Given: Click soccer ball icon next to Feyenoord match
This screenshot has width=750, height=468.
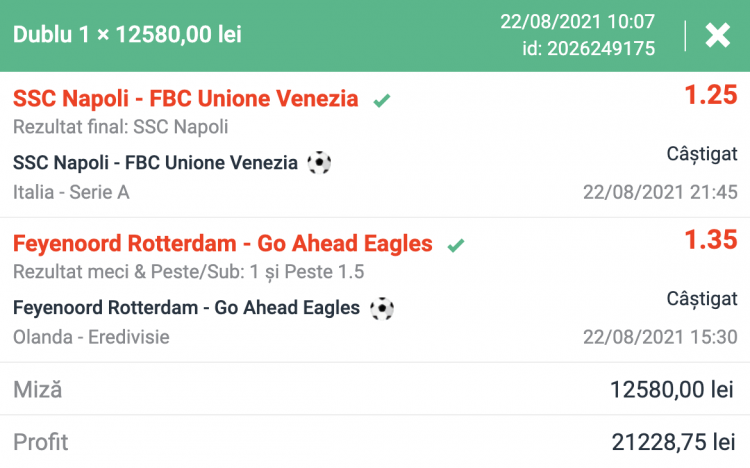Looking at the screenshot, I should pos(382,308).
